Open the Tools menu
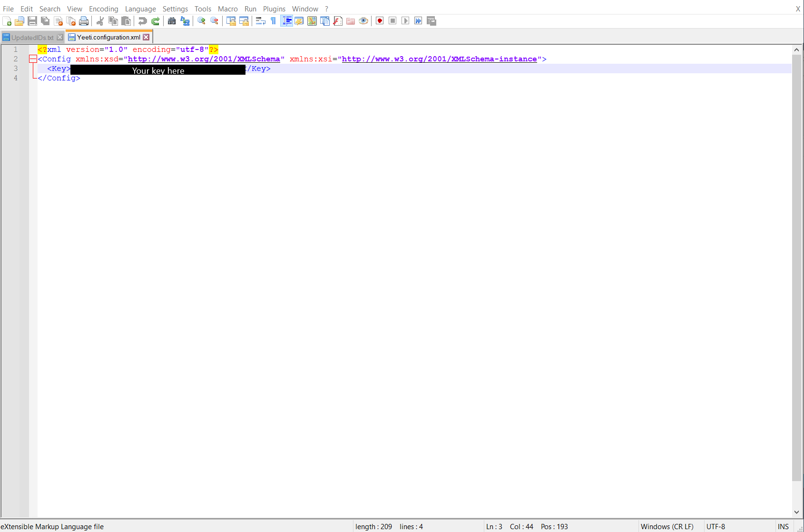Viewport: 804px width, 532px height. 203,9
